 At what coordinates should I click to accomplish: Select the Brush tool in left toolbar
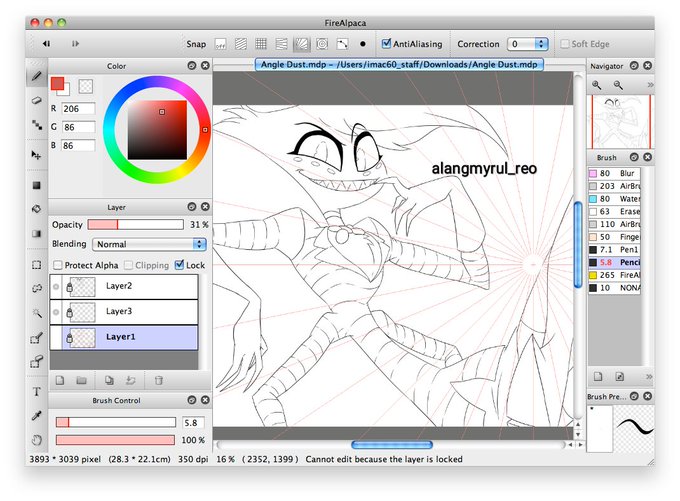click(x=36, y=77)
